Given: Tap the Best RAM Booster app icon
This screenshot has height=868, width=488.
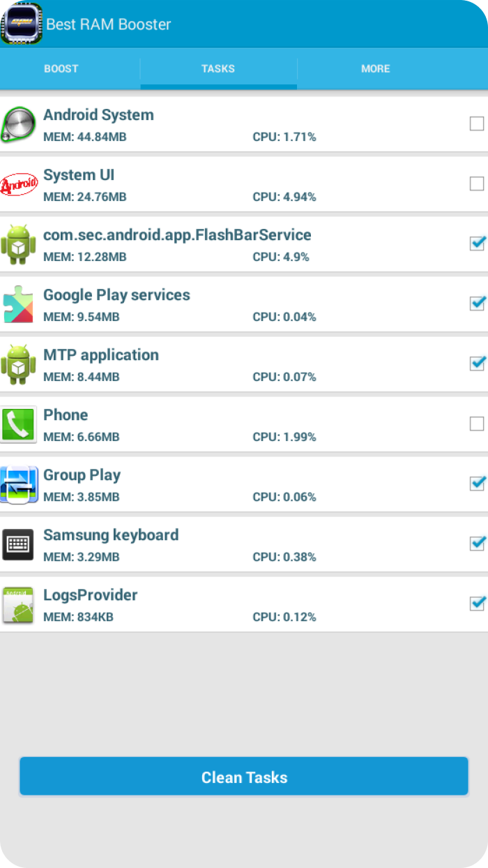Looking at the screenshot, I should [x=22, y=24].
